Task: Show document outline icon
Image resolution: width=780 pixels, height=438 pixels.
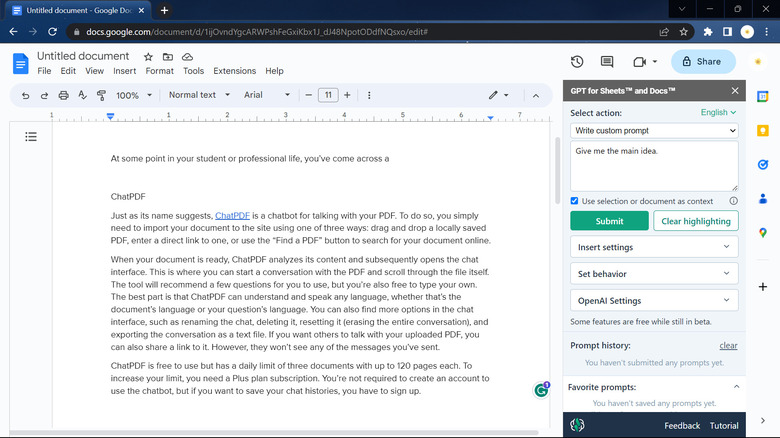Action: 31,136
